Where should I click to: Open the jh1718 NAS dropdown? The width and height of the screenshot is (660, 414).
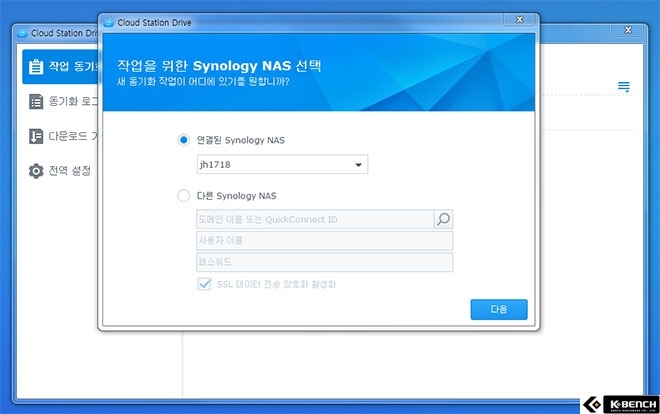point(282,164)
